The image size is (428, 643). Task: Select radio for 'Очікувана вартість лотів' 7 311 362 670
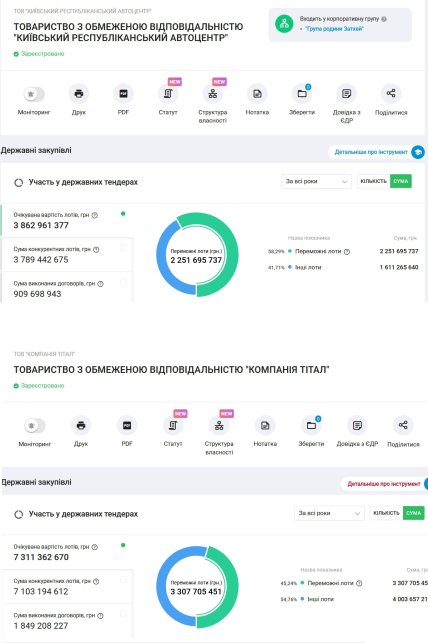(x=123, y=545)
